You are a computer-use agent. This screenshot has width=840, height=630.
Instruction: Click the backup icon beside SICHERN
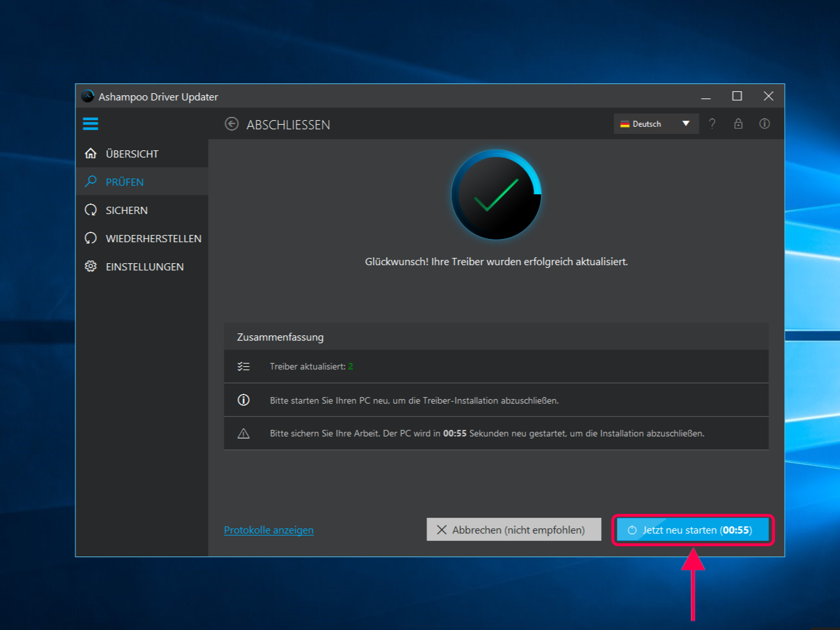(x=91, y=210)
